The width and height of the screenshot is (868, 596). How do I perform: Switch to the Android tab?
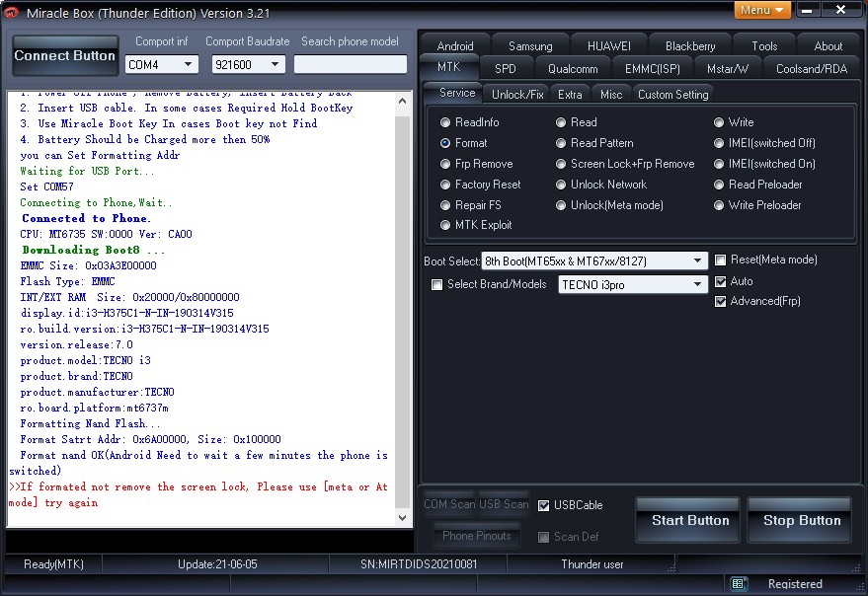[x=454, y=46]
